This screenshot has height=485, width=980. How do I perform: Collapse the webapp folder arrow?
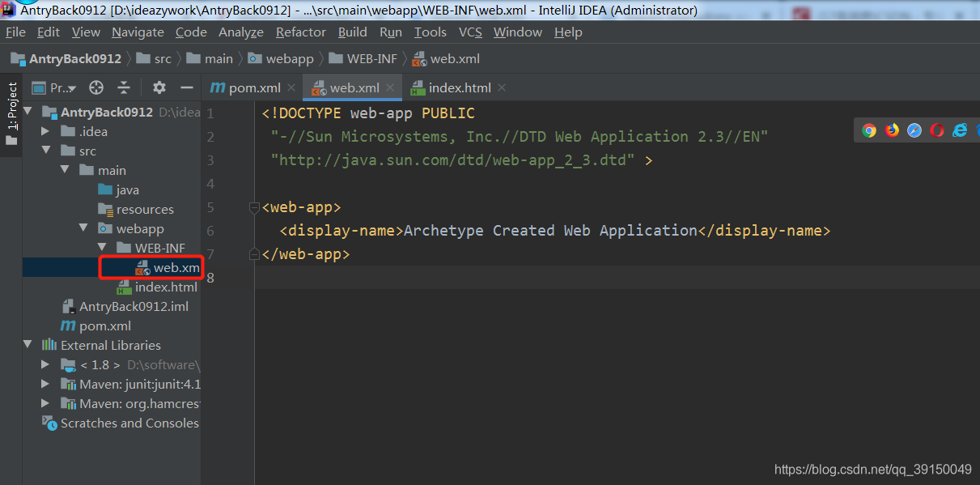tap(83, 228)
